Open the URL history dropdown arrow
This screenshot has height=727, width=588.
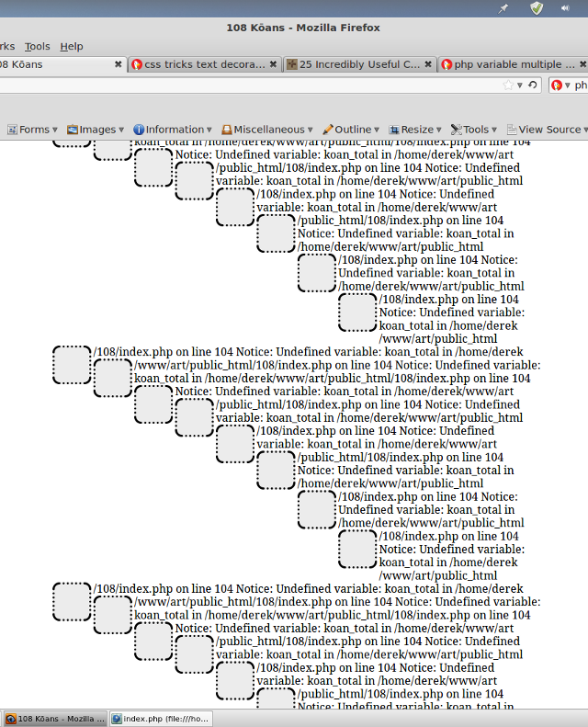click(x=520, y=85)
